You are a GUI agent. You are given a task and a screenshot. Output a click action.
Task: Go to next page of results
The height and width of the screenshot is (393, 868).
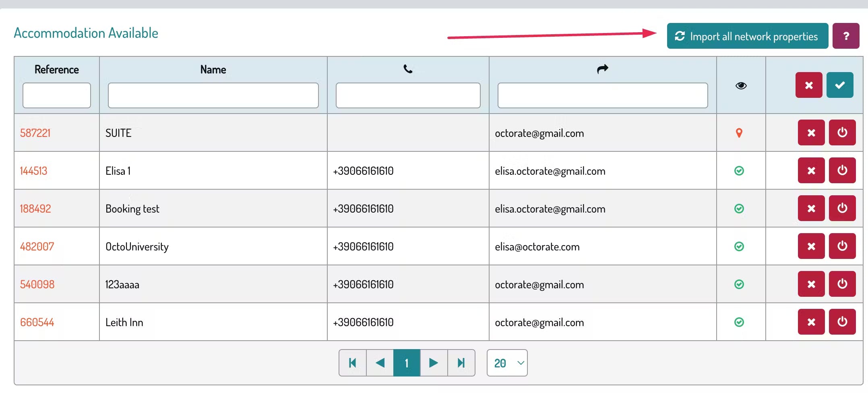coord(434,363)
